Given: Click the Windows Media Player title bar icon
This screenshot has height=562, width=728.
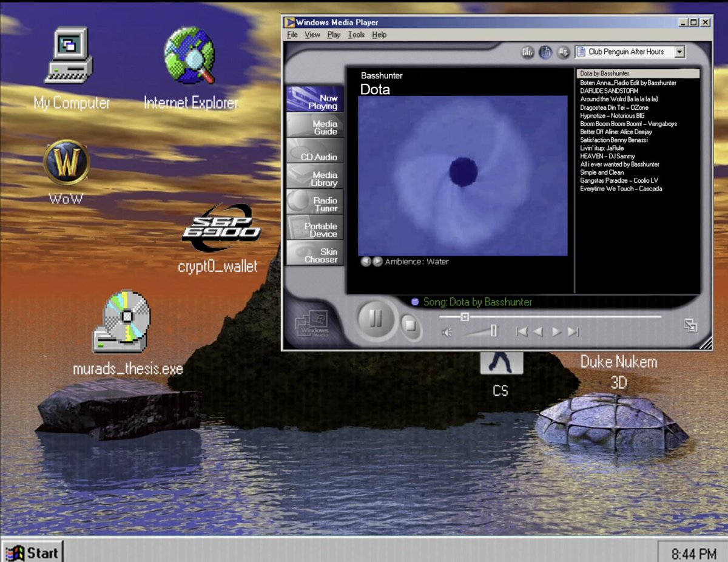Looking at the screenshot, I should coord(290,22).
